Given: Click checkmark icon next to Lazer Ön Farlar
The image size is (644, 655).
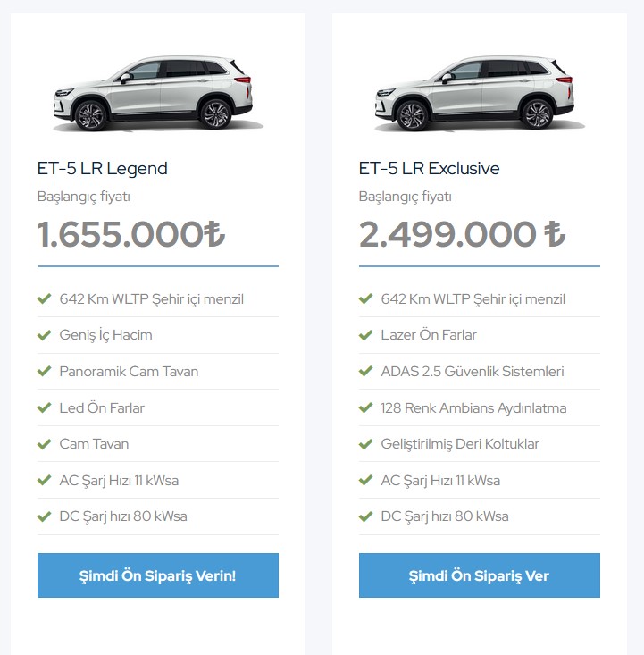Looking at the screenshot, I should tap(365, 335).
